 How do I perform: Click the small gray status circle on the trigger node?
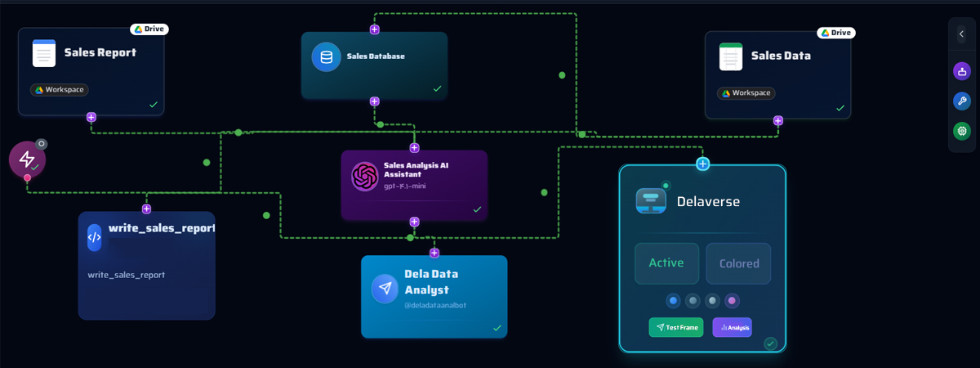tap(41, 144)
